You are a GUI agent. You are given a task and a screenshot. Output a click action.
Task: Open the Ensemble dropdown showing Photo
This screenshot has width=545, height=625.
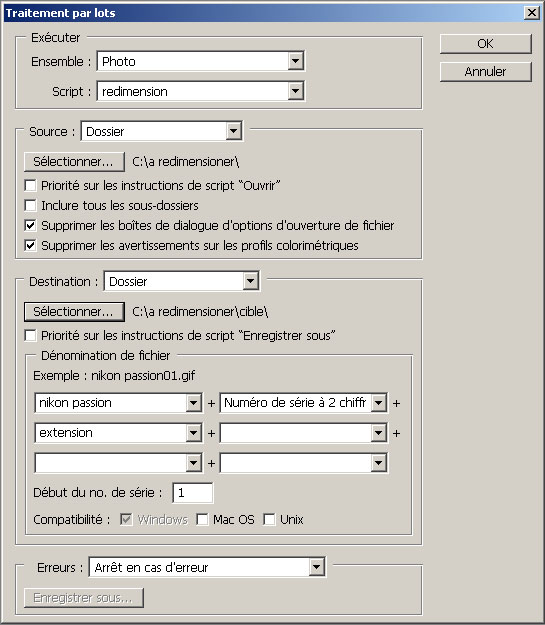(201, 61)
